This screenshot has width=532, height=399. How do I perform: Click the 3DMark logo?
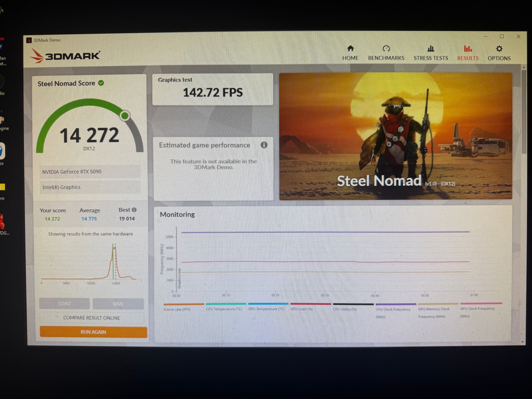point(65,56)
